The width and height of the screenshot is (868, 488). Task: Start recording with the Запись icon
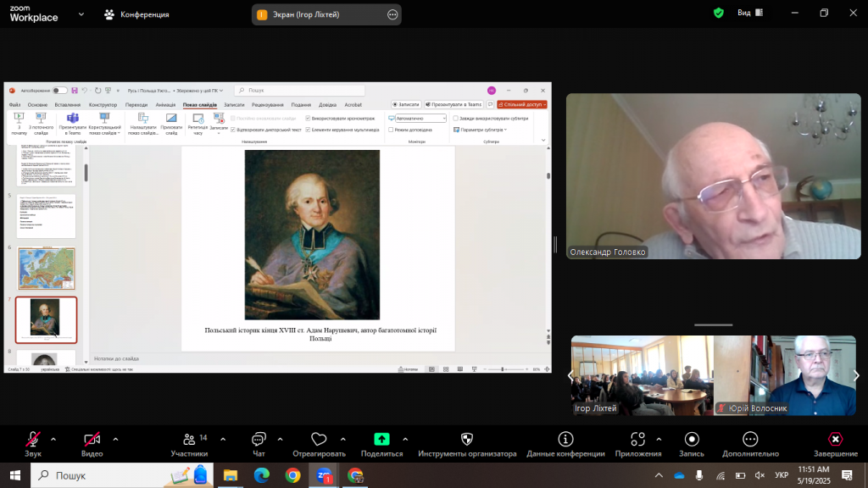coord(692,439)
